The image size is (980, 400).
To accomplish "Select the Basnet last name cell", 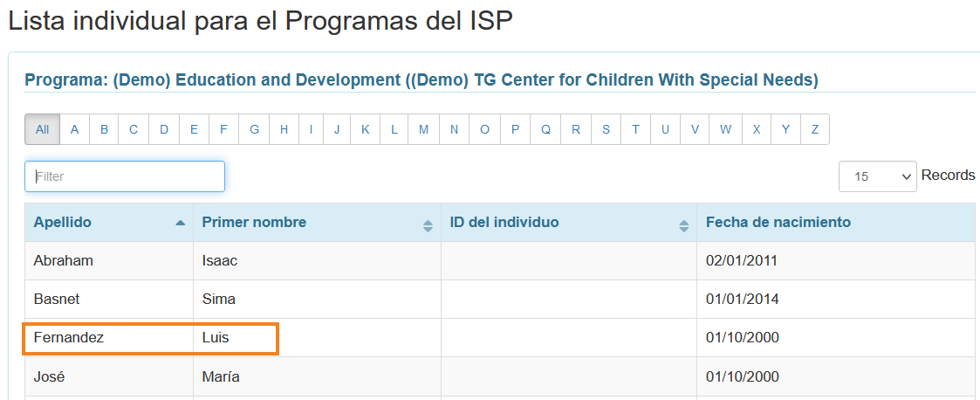I will (x=109, y=300).
